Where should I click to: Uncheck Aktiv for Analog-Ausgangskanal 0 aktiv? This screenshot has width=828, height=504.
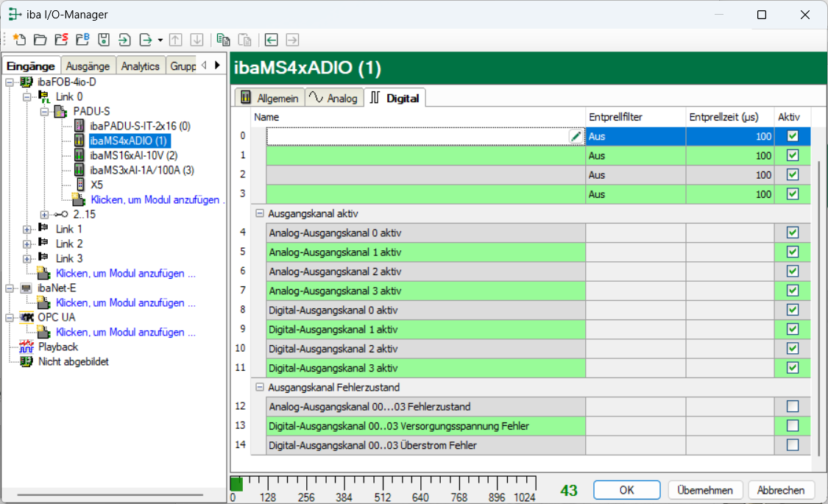[x=792, y=233]
